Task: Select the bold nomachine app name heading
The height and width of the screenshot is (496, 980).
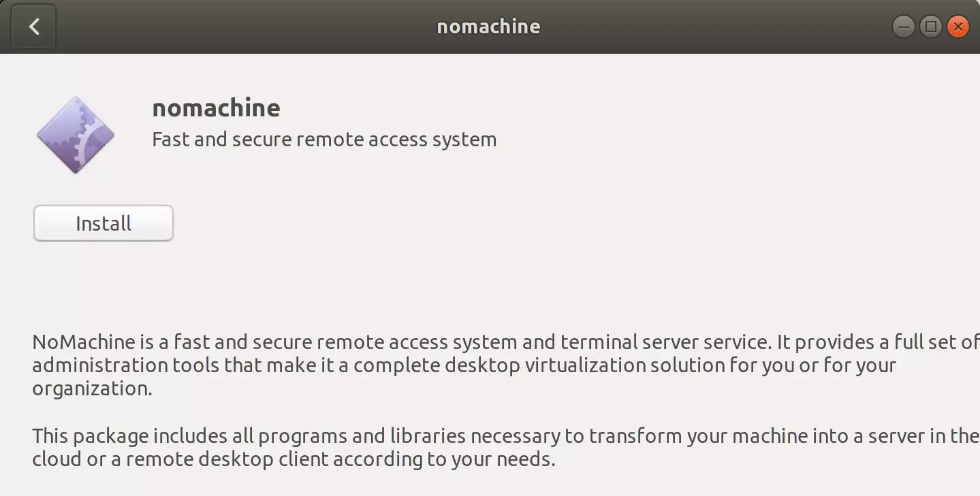Action: point(216,108)
